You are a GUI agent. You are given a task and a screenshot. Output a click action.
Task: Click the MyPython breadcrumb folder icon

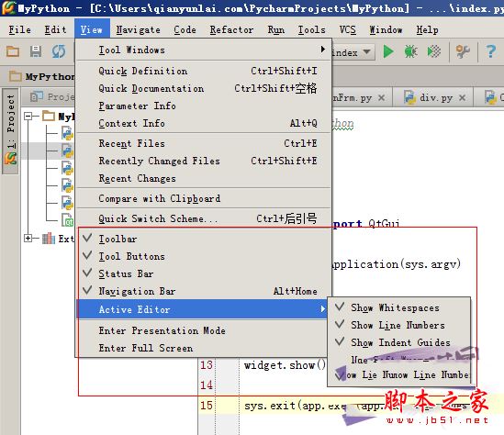point(15,76)
